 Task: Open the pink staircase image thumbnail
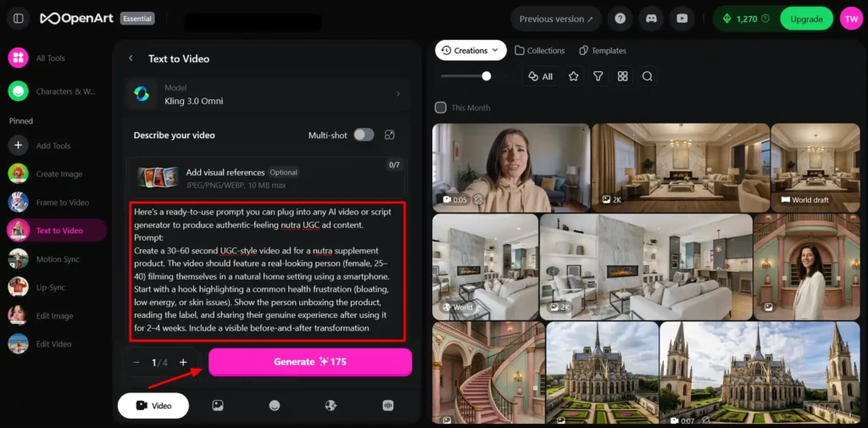click(x=488, y=375)
